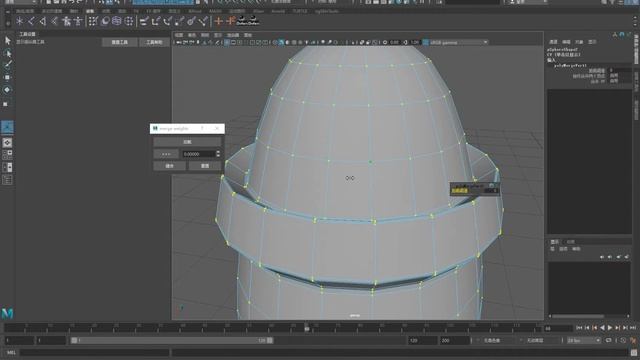Viewport: 640px width, 360px height.
Task: Click the MEL command line input field
Action: point(94,352)
